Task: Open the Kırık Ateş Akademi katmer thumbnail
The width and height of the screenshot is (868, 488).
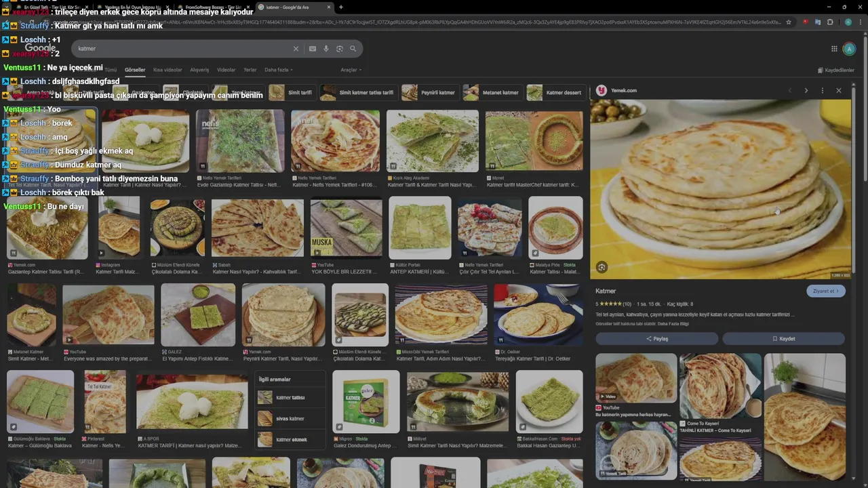Action: pos(432,141)
